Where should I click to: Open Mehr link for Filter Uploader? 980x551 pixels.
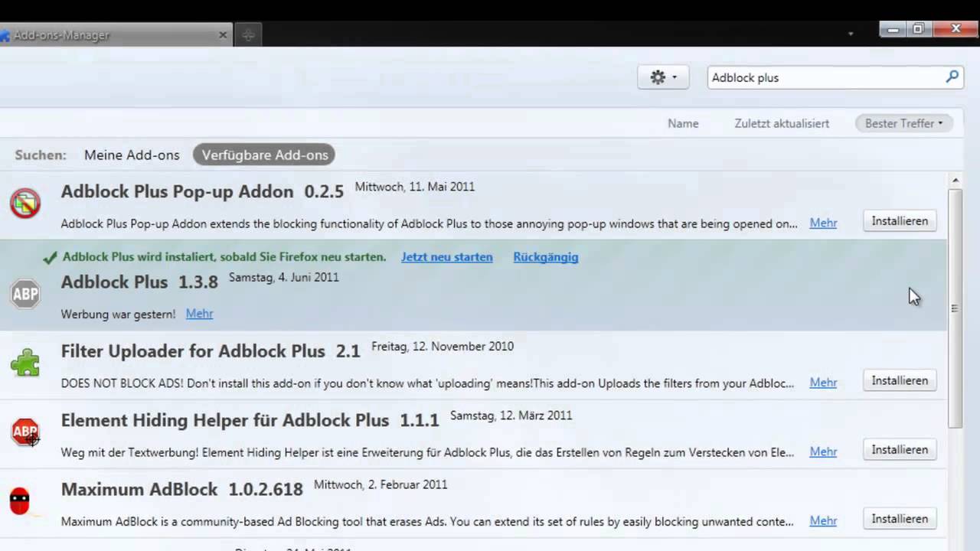[823, 383]
